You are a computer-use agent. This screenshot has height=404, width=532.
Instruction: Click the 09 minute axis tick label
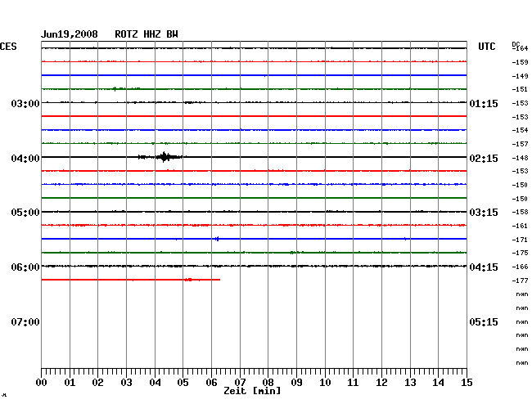[296, 383]
